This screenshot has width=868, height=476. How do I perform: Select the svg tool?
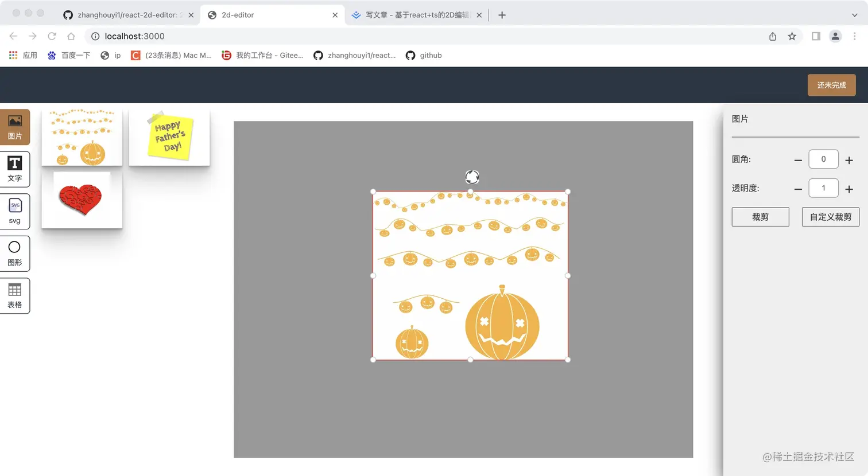(x=15, y=212)
